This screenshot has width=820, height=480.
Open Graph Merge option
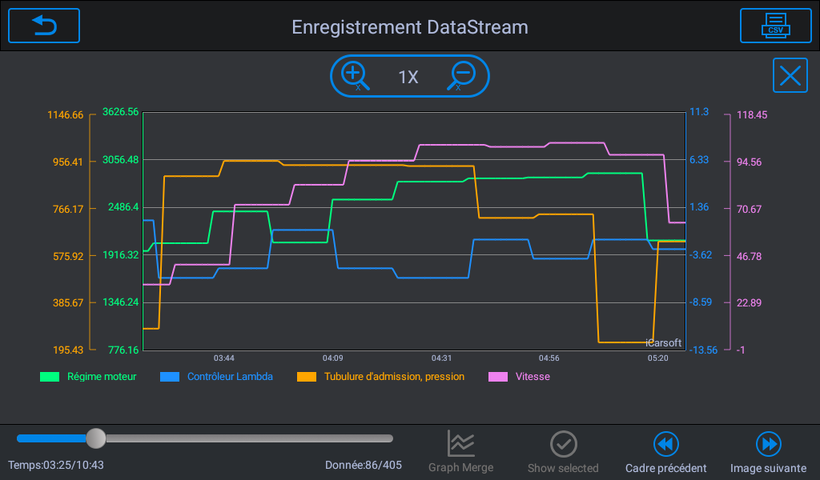[461, 452]
